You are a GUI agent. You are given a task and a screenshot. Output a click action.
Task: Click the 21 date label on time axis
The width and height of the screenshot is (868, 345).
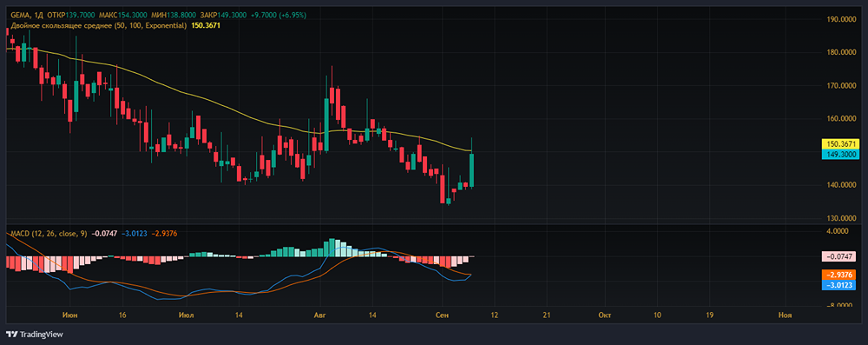point(546,315)
